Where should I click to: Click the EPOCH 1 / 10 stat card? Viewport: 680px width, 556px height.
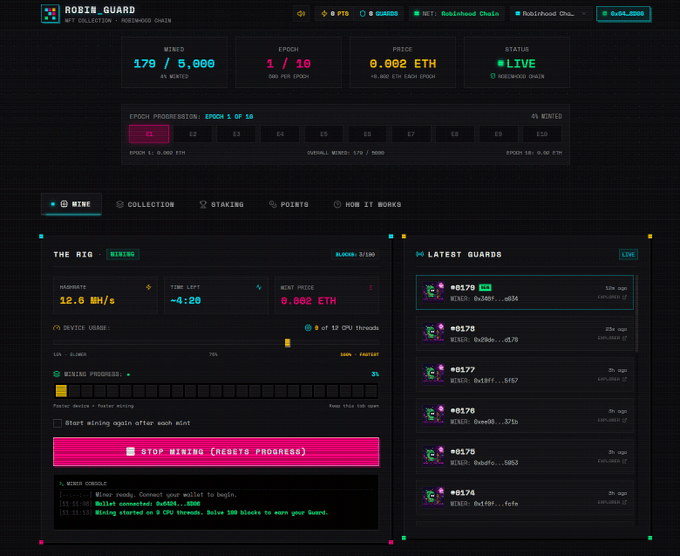[x=288, y=62]
